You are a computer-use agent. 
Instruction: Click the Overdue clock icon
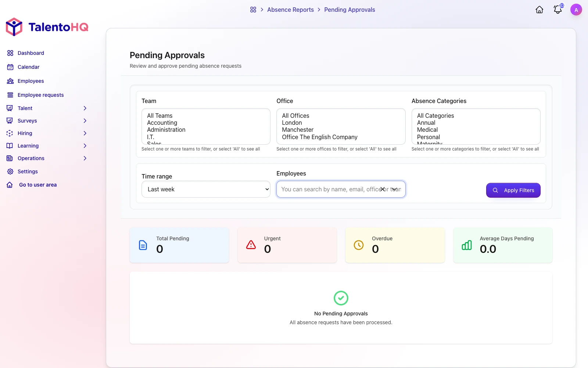point(359,245)
